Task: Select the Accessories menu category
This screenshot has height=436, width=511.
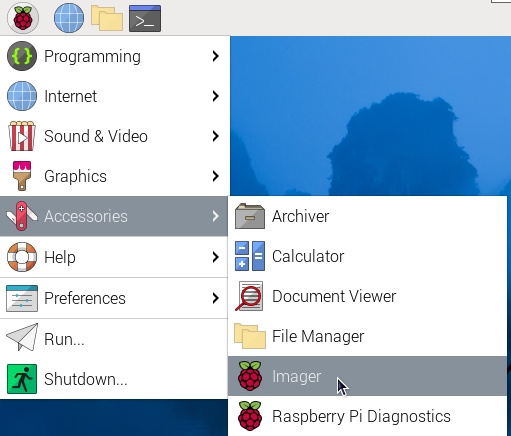Action: coord(114,216)
